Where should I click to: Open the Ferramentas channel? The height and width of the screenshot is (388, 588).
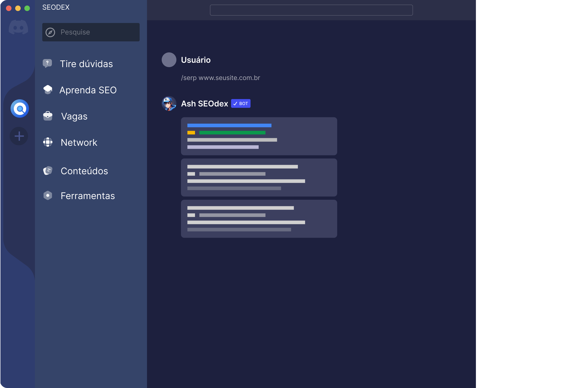tap(88, 196)
